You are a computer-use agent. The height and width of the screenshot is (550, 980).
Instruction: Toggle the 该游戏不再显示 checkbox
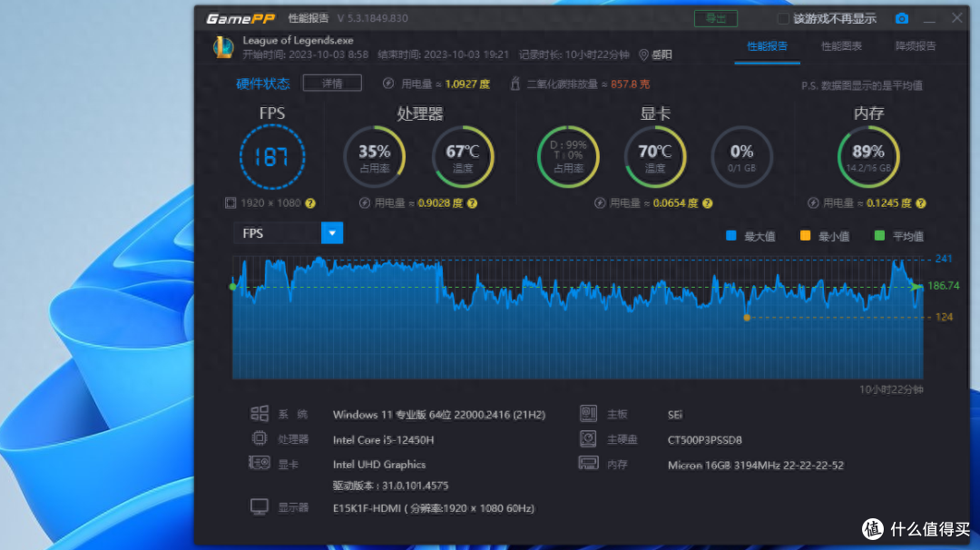click(x=782, y=19)
